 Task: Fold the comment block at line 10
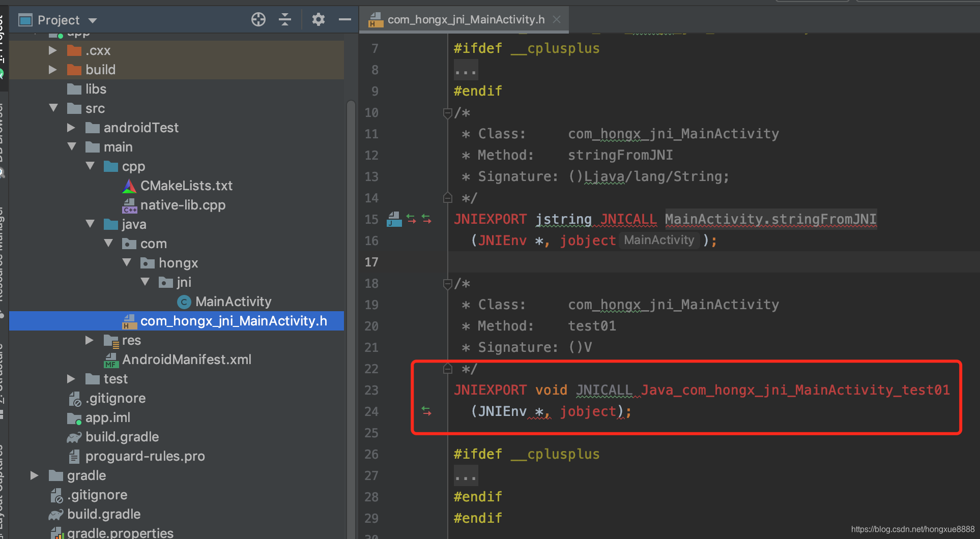pos(448,113)
